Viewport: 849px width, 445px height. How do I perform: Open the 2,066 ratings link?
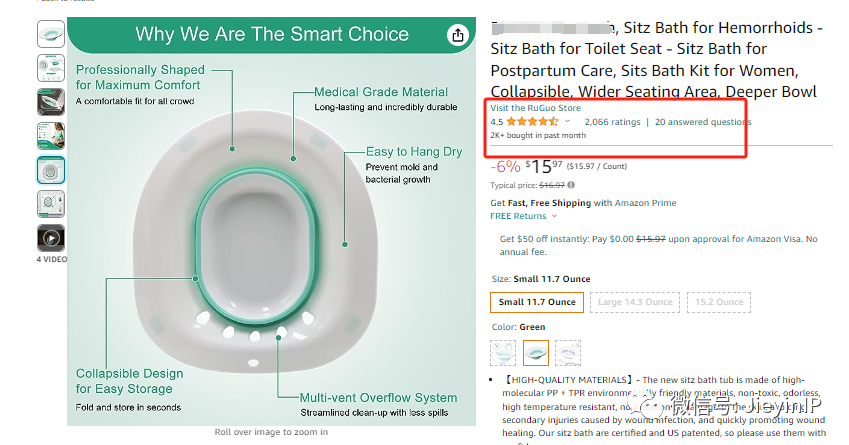(x=612, y=122)
